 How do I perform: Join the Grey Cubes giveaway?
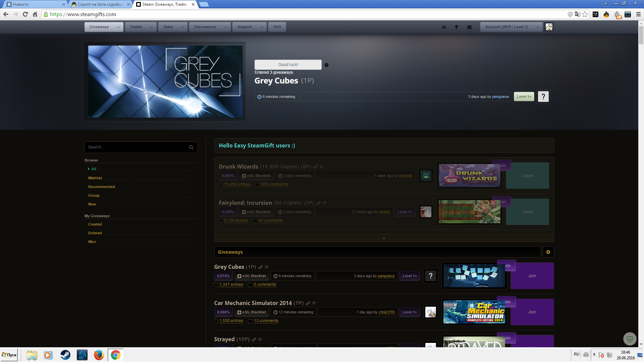pos(532,276)
